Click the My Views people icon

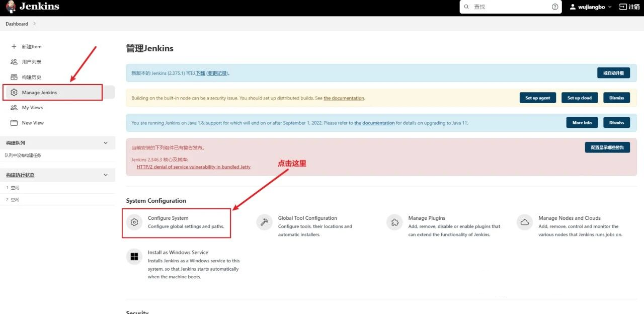click(x=14, y=108)
